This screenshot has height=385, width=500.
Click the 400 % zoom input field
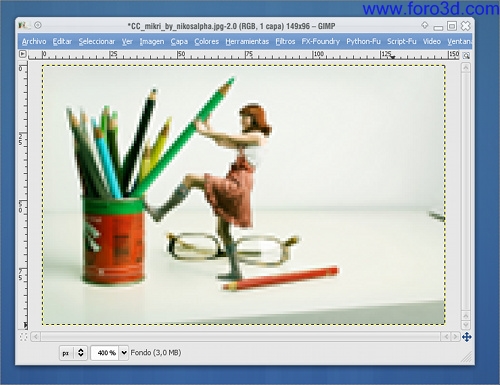click(105, 353)
